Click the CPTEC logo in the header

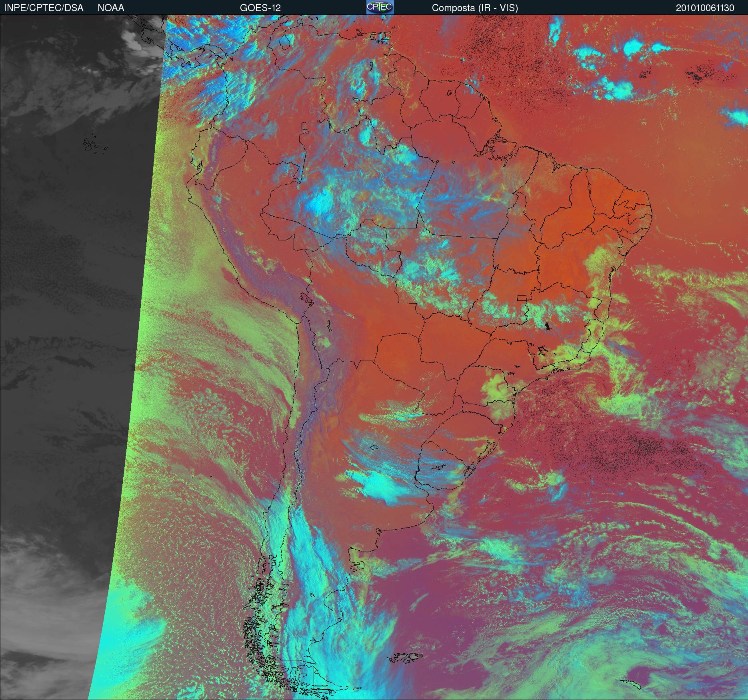point(380,7)
